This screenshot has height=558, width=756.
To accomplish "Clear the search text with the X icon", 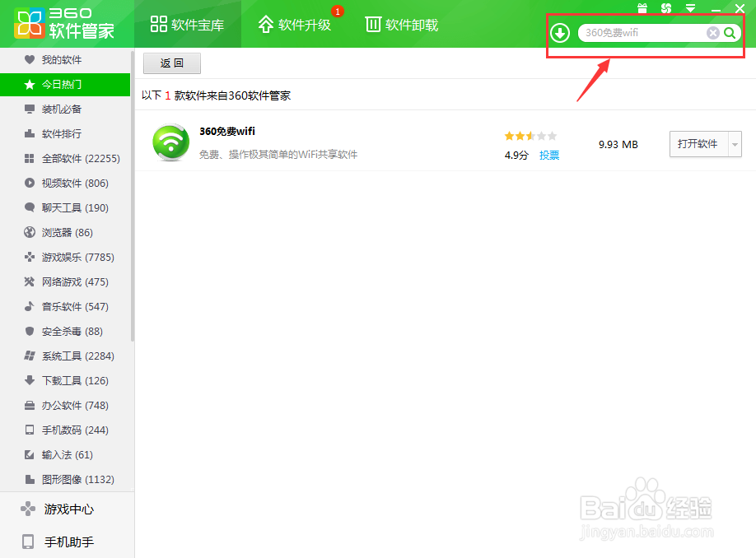I will click(x=712, y=33).
